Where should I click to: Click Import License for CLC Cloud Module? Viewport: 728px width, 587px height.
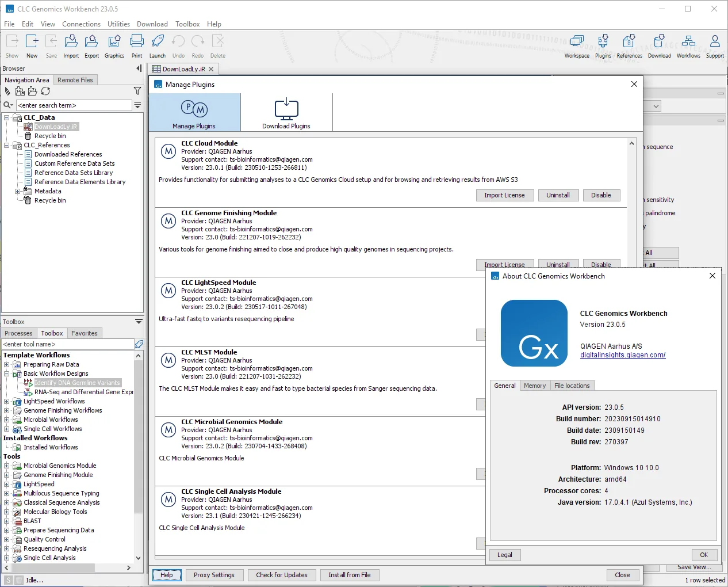pyautogui.click(x=504, y=195)
